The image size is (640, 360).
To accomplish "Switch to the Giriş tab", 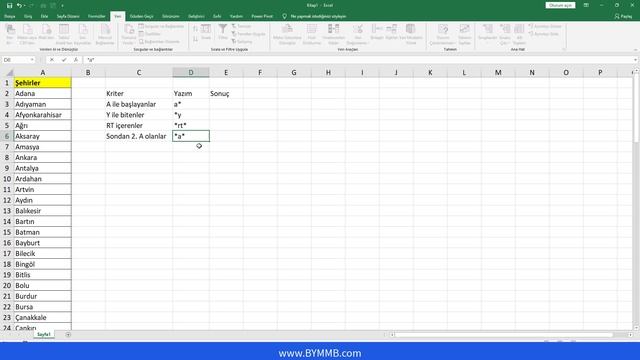I will click(x=28, y=16).
